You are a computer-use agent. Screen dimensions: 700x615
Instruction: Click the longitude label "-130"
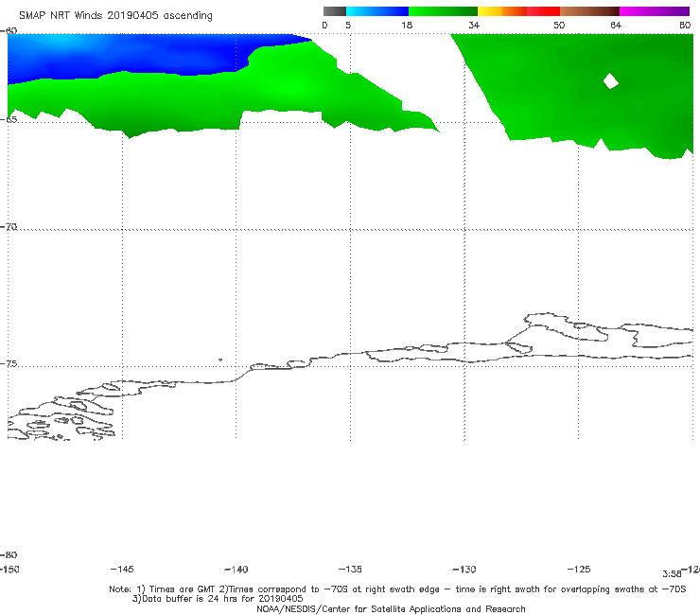tap(464, 570)
